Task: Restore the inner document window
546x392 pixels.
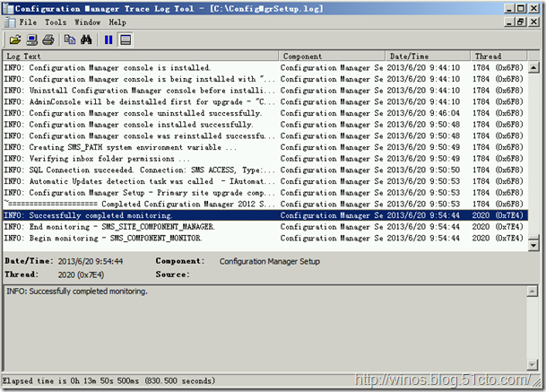Action: (x=521, y=22)
